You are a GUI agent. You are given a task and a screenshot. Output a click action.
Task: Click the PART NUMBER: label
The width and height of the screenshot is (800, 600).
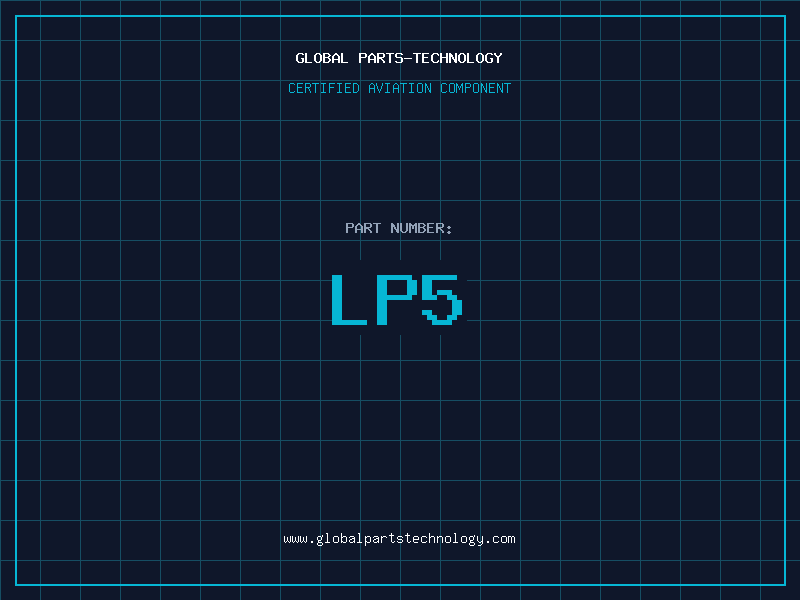(399, 228)
